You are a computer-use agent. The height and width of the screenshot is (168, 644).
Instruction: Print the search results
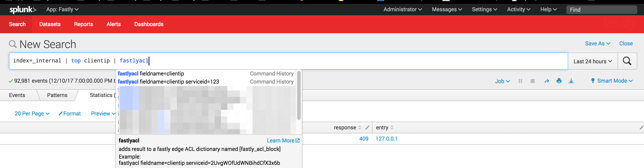coord(559,81)
